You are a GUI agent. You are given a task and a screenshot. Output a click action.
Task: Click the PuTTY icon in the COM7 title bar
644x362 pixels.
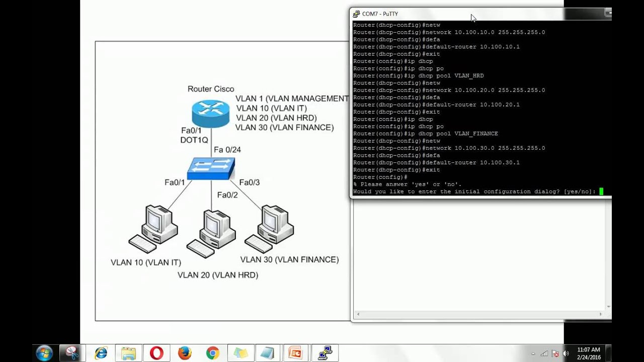[x=356, y=14]
